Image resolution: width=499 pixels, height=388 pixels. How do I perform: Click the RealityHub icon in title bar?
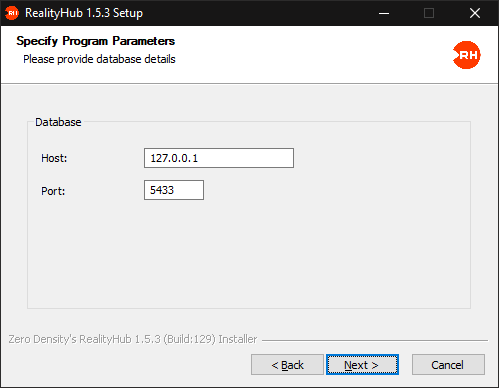coord(12,13)
